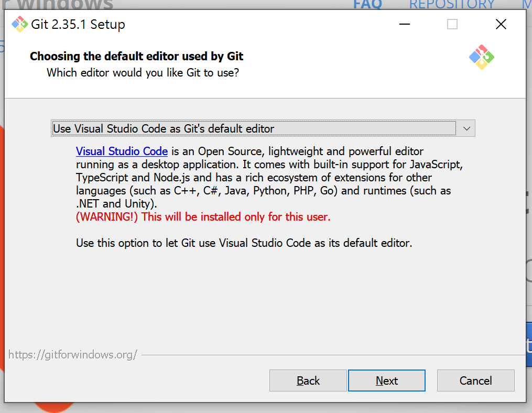The height and width of the screenshot is (413, 532).
Task: Open the REPOSITORY link in the background page
Action: point(452,4)
